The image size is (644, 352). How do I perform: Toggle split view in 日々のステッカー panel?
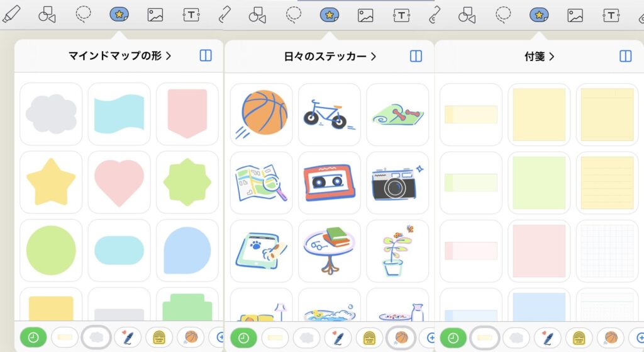coord(416,56)
